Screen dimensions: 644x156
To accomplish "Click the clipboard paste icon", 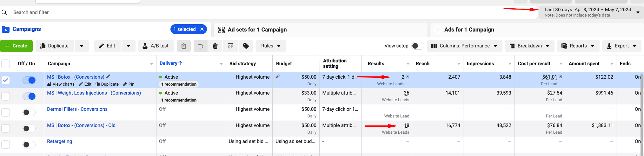I will pyautogui.click(x=183, y=46).
